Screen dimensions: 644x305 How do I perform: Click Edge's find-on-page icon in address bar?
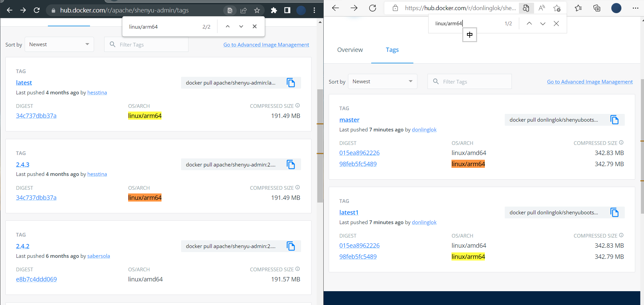[526, 8]
